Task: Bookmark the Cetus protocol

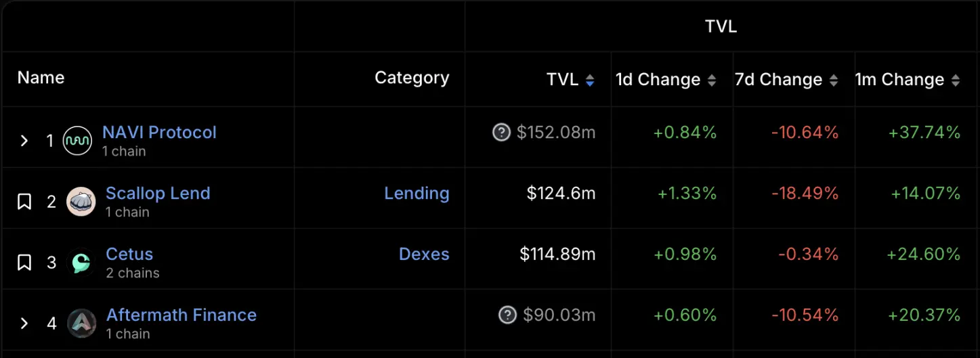Action: [x=24, y=263]
